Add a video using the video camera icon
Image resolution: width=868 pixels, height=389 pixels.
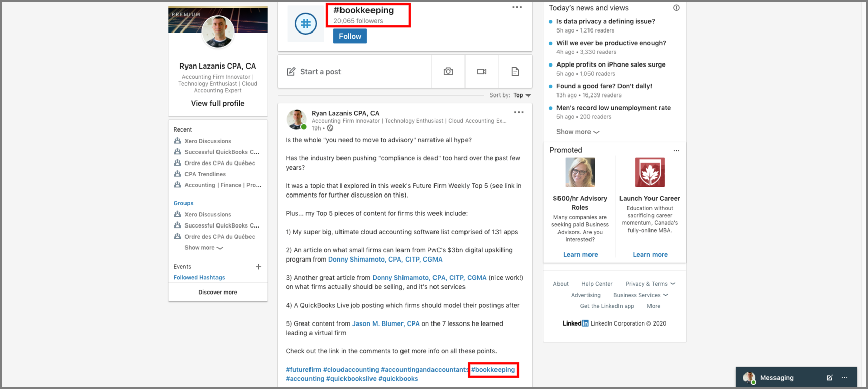(482, 72)
